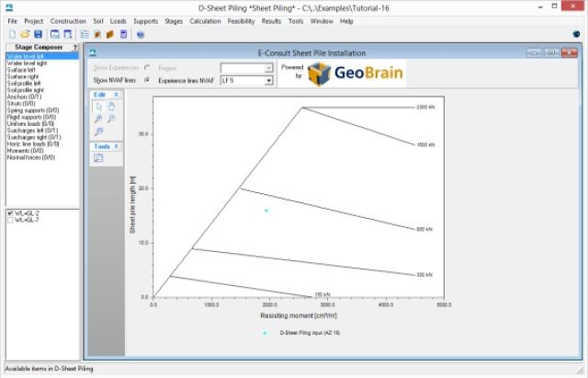Viewport: 588px width, 378px height.
Task: Open the Experience lines NVAF dropdown
Action: (x=268, y=81)
